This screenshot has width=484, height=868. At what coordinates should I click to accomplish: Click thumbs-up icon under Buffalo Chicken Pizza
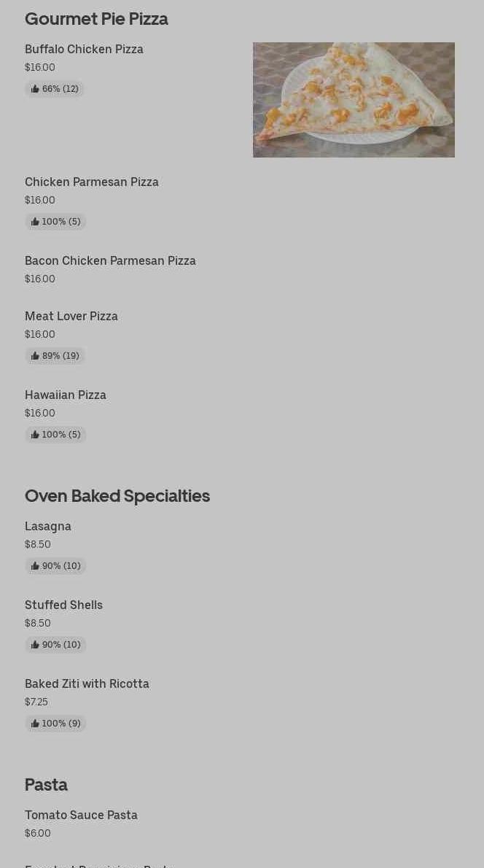pyautogui.click(x=36, y=88)
